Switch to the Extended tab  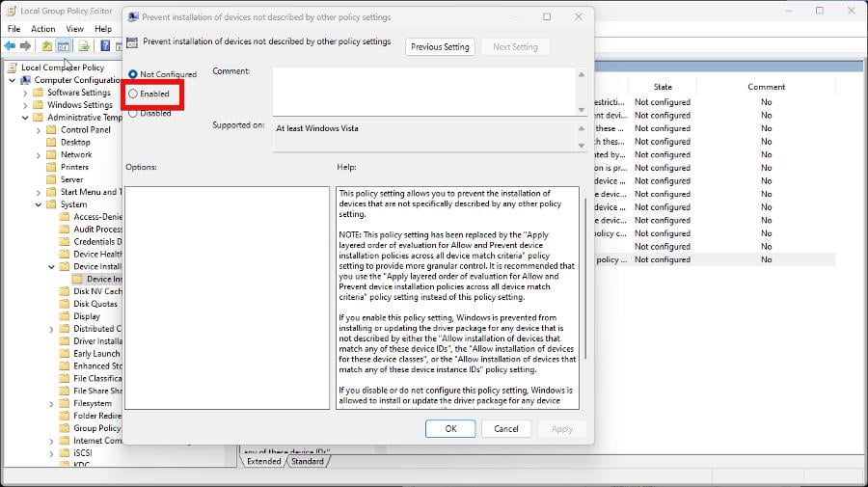263,461
